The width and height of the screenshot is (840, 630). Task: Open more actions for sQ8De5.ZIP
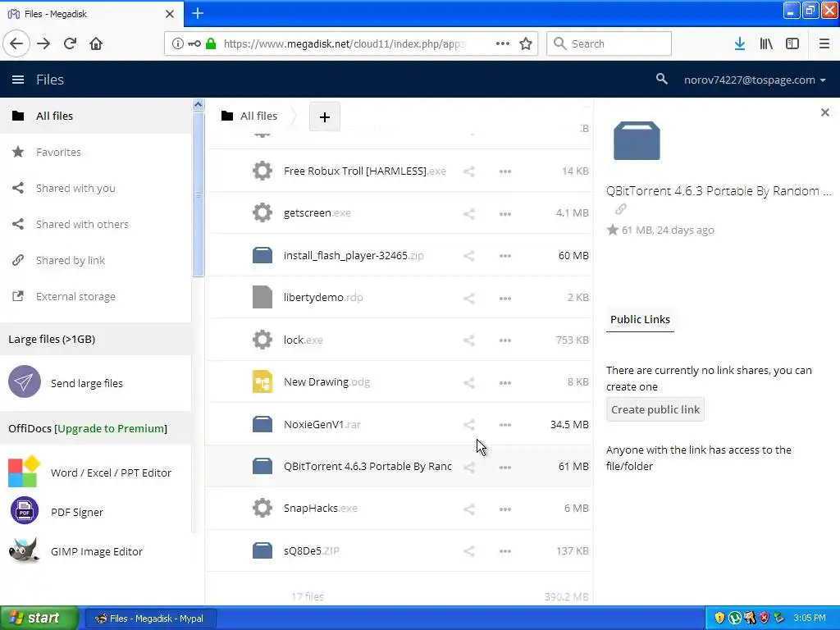[505, 550]
